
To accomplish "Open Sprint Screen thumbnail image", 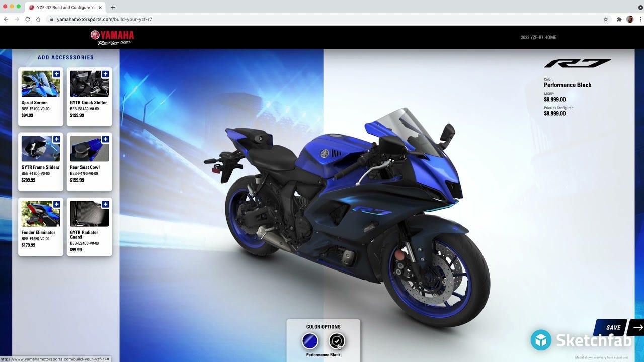I will 41,83.
